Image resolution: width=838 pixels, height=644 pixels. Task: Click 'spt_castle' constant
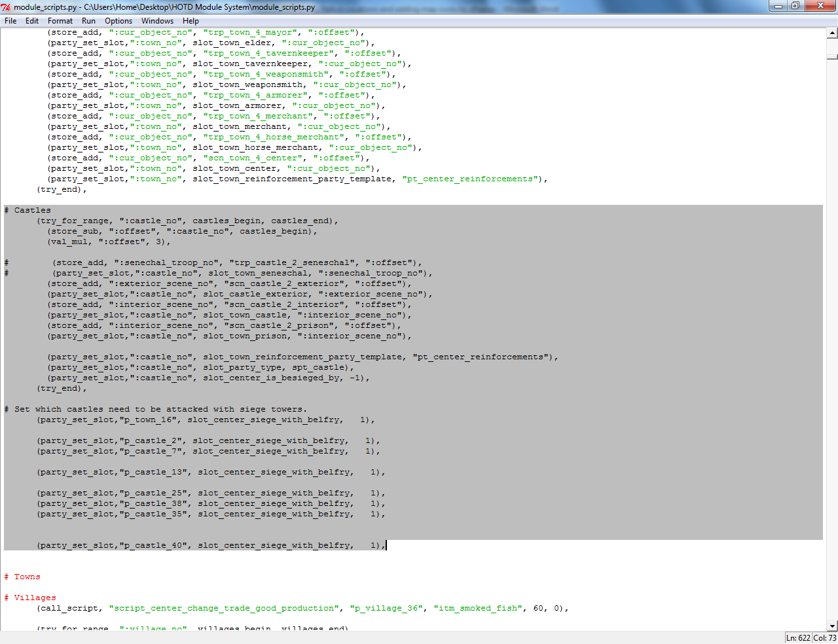(319, 367)
